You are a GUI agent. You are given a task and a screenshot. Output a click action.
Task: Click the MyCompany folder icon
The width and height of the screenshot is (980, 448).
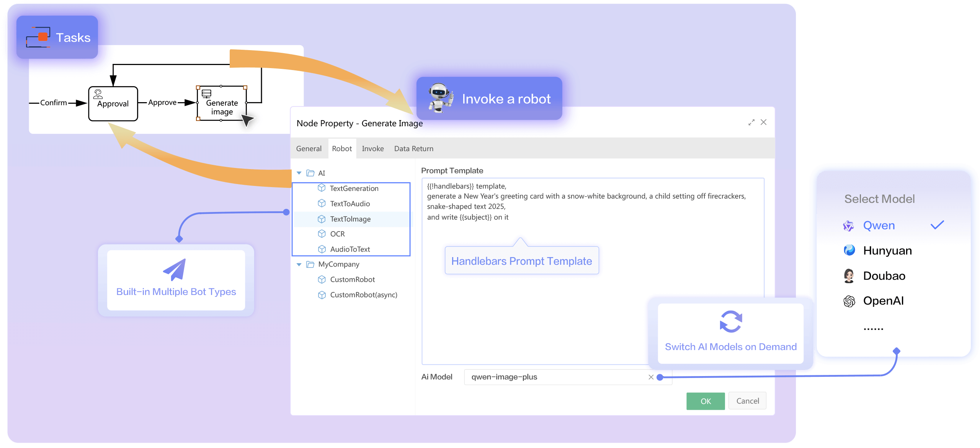pos(310,264)
